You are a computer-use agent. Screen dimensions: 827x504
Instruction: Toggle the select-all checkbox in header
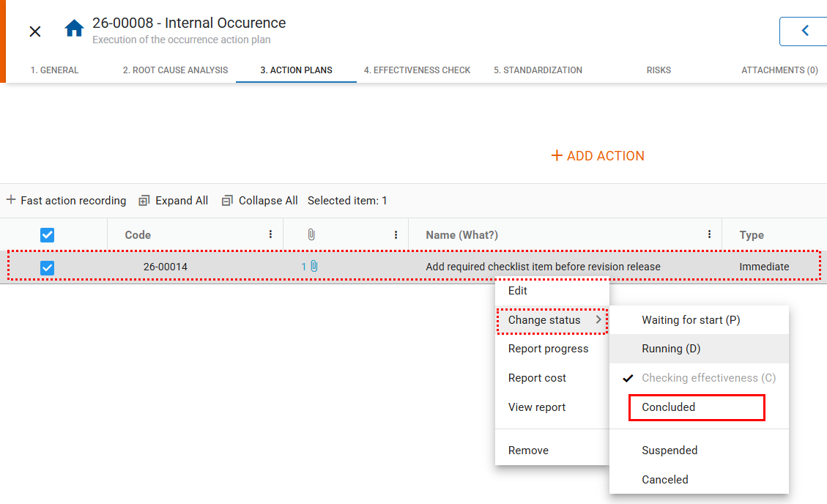click(x=47, y=235)
